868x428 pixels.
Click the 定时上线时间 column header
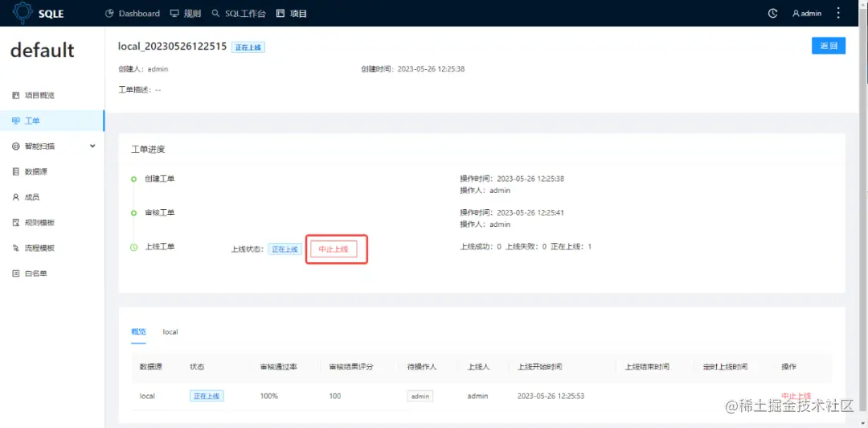click(725, 367)
